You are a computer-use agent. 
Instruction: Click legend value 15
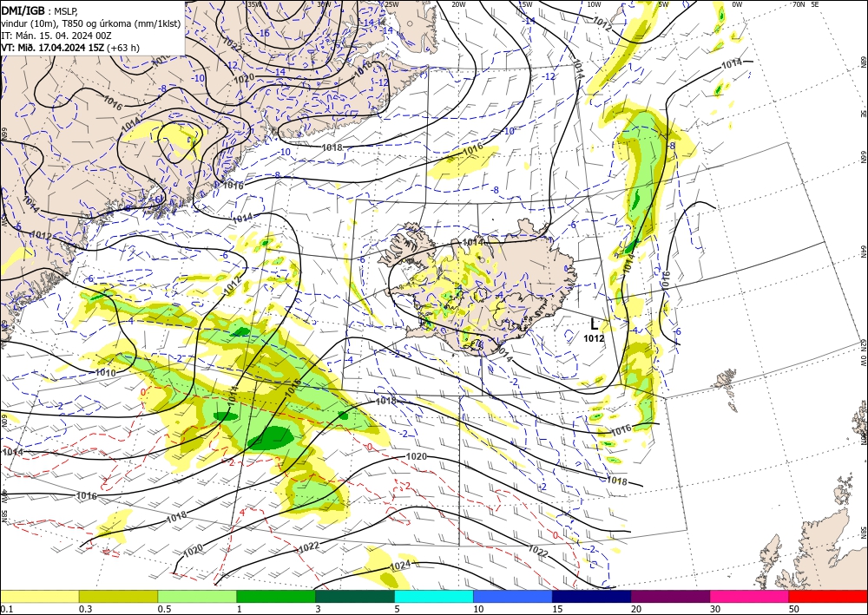click(557, 609)
